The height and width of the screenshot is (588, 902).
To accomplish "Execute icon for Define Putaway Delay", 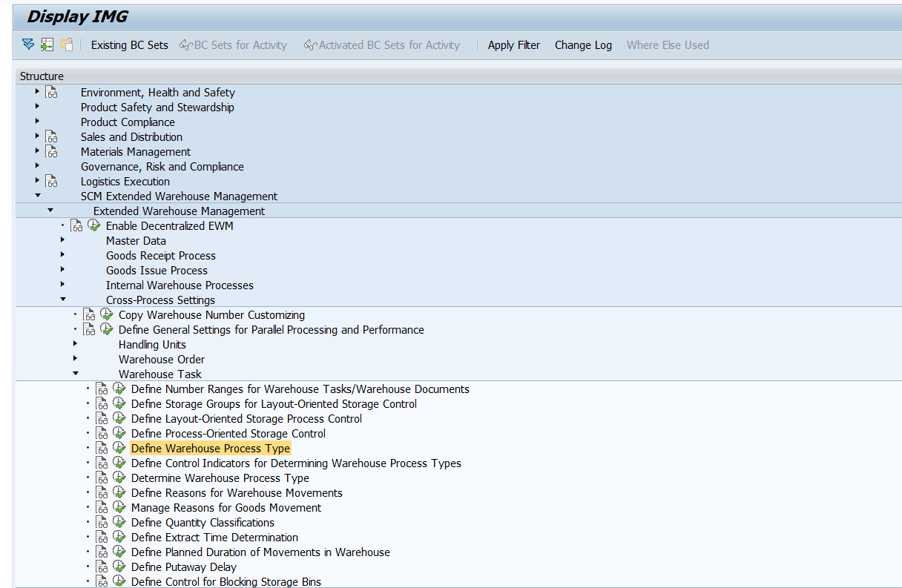I will click(119, 566).
